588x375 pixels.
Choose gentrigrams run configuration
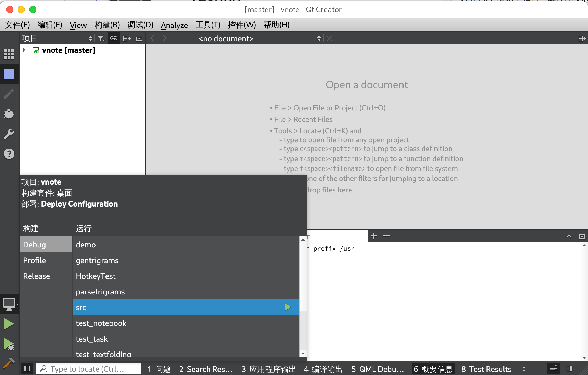pyautogui.click(x=186, y=260)
